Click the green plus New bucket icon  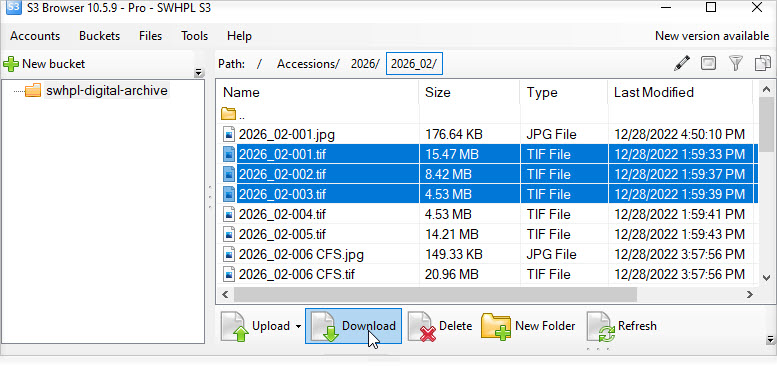coord(11,64)
